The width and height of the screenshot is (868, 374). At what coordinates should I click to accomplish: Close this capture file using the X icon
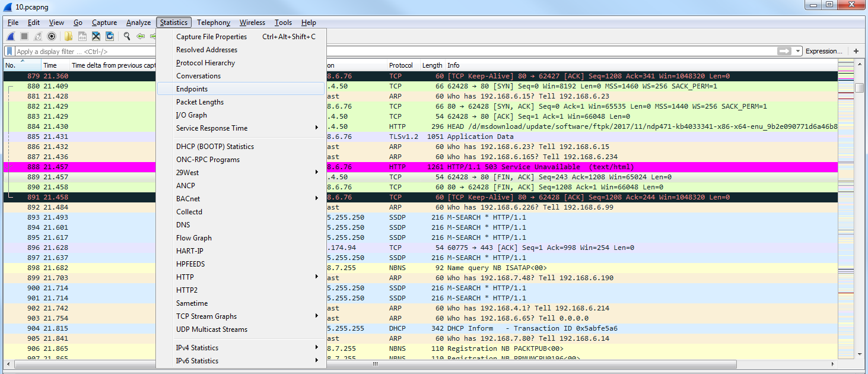(x=96, y=36)
